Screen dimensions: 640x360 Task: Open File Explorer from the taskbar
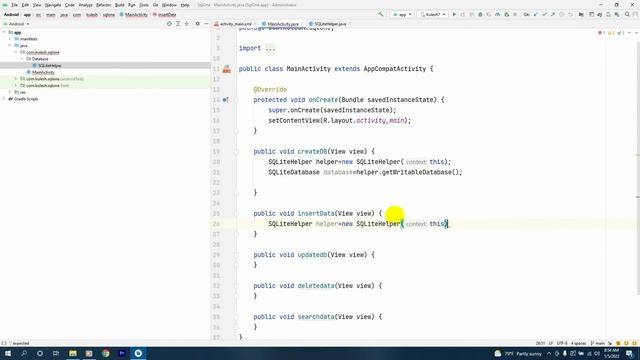pos(73,353)
